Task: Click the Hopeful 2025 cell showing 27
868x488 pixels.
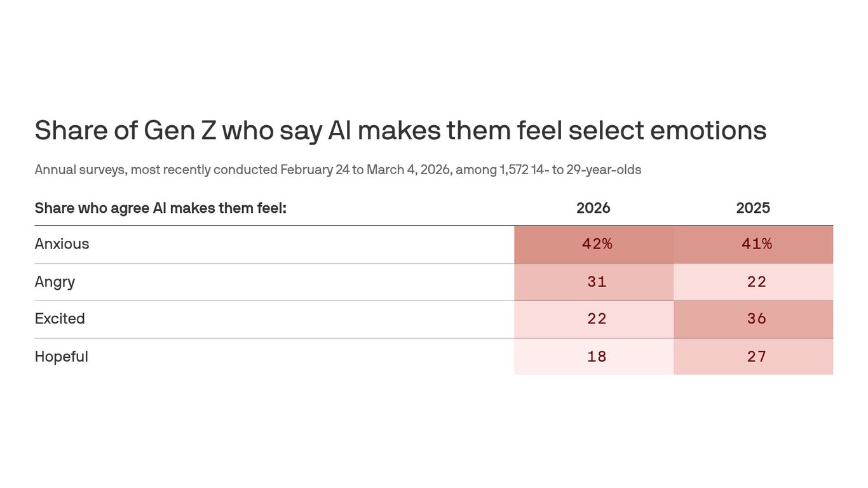Action: [x=756, y=356]
